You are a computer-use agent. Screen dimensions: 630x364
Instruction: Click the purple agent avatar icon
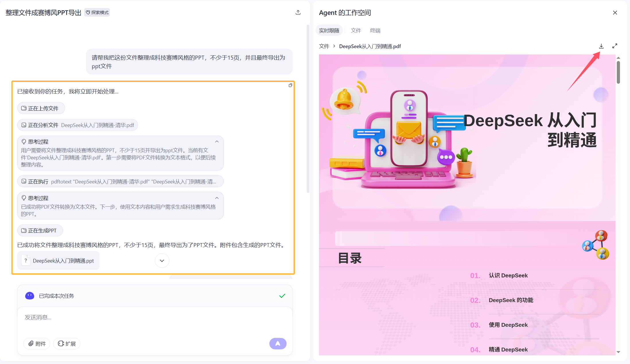click(30, 296)
